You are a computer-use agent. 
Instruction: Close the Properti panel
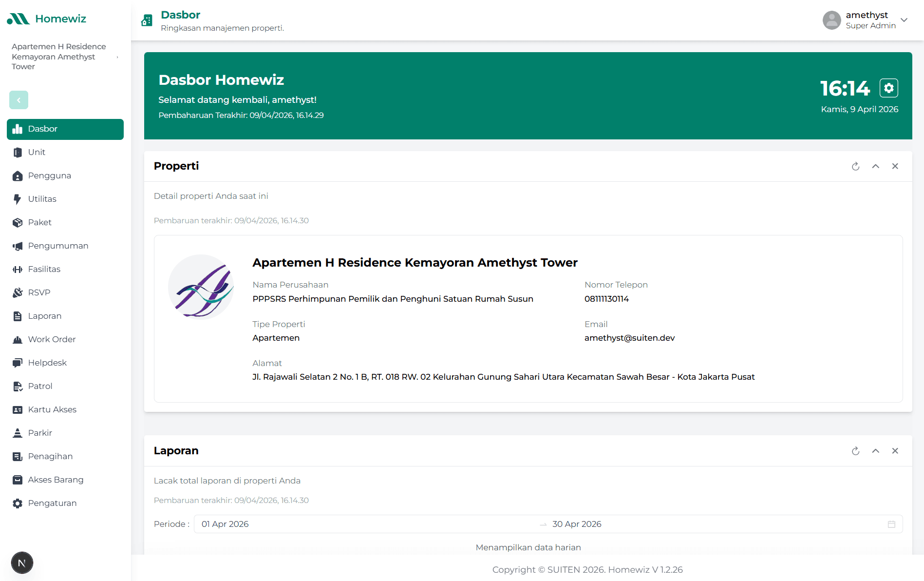[x=895, y=166]
